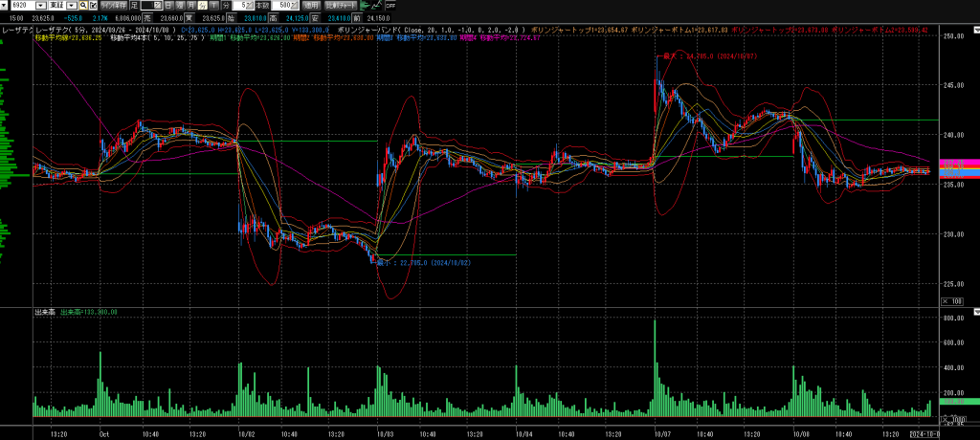Screen dimensions: 980x440
Task: Select the T tick timeframe
Action: (x=213, y=5)
